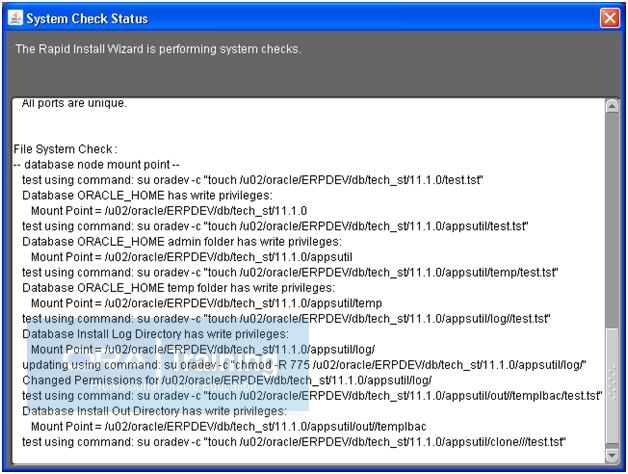Click test command line ending '11.1.0/test.tst'

click(252, 180)
